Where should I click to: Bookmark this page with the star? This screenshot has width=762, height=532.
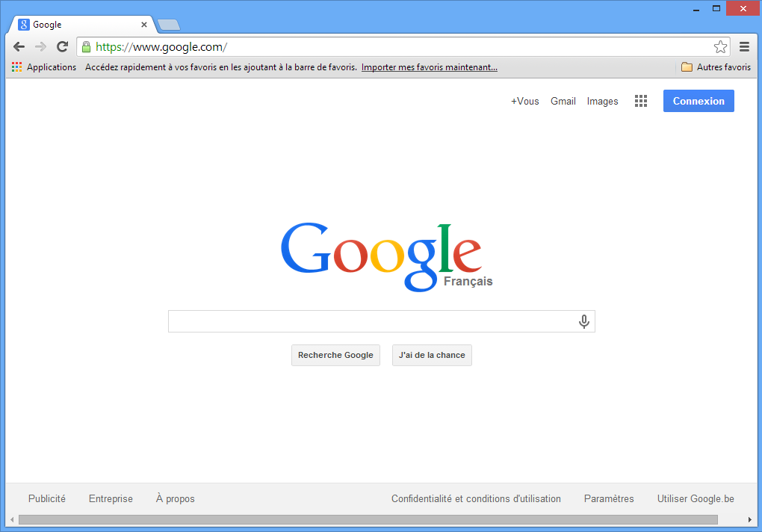720,46
